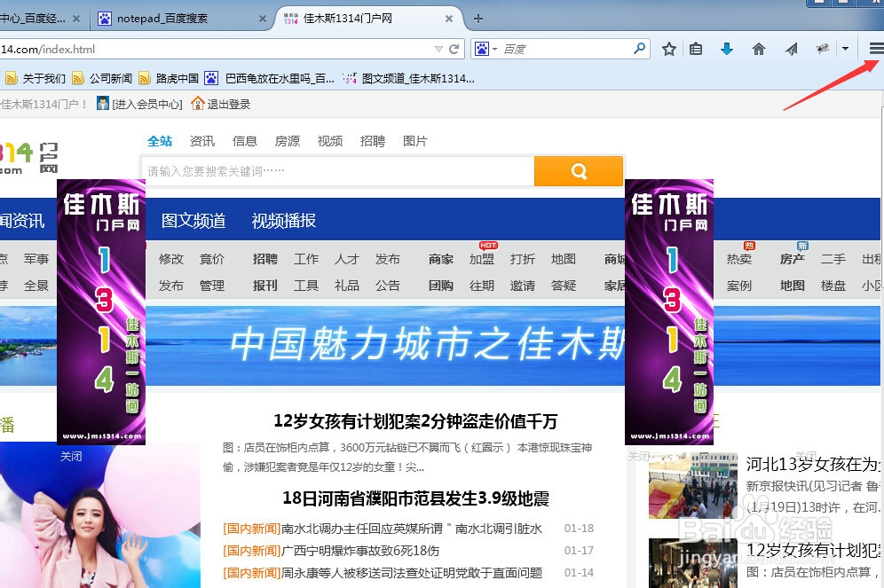Close the notepad_百度搜索 tab
The width and height of the screenshot is (884, 588).
coord(263,19)
